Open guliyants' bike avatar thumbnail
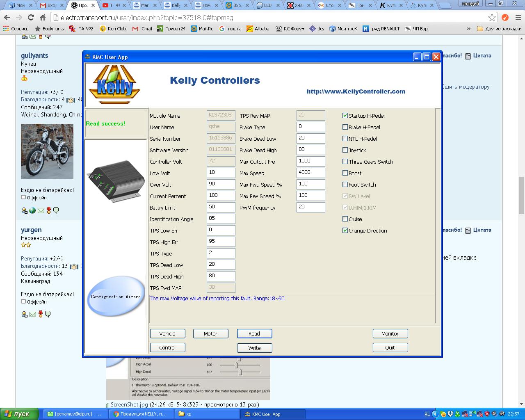525x420 pixels. tap(47, 152)
